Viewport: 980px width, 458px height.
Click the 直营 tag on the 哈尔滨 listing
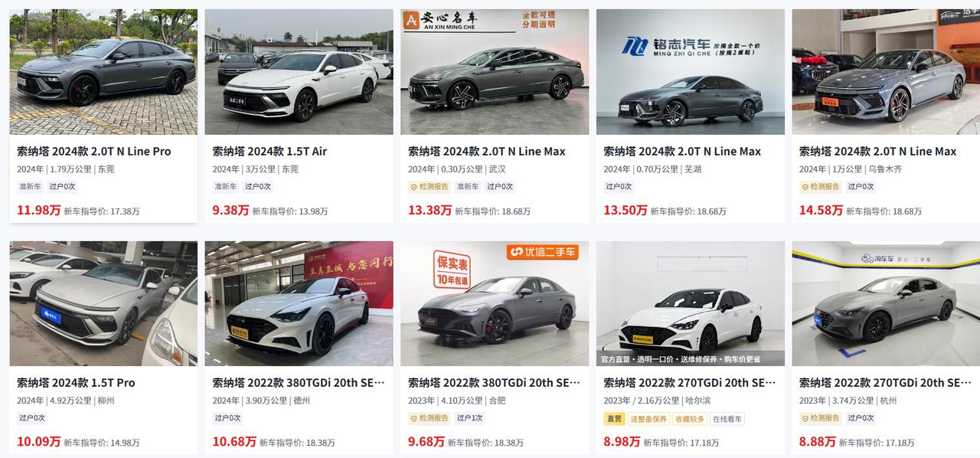point(614,419)
